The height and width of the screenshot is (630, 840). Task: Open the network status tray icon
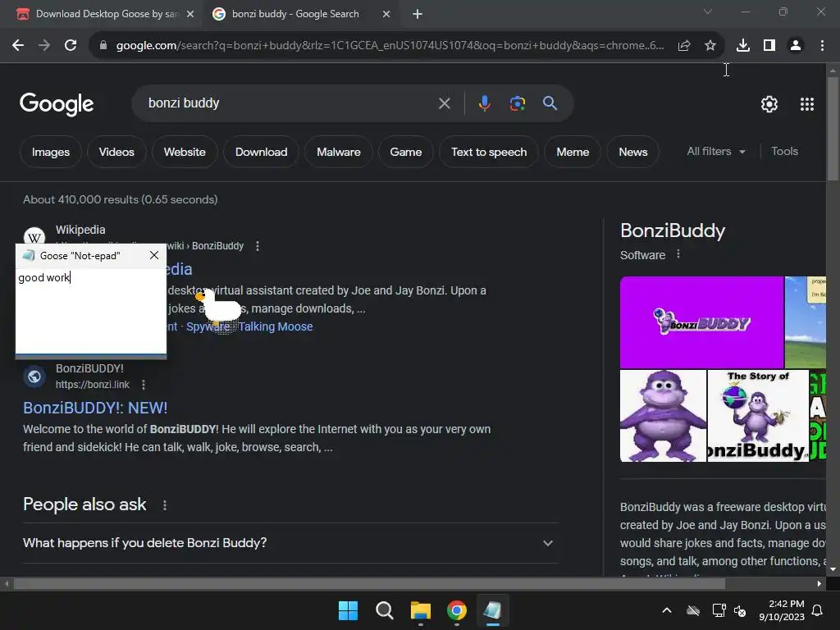pyautogui.click(x=719, y=610)
